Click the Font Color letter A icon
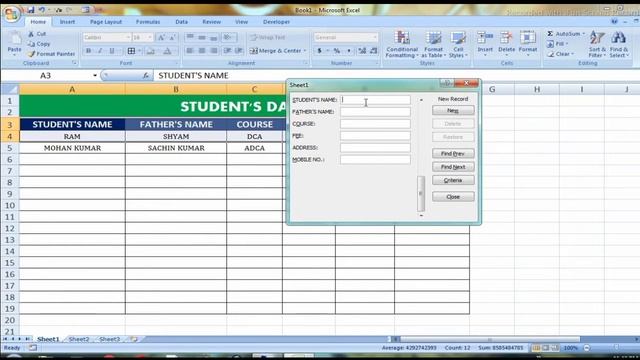Screen dimensions: 640x360 click(167, 51)
